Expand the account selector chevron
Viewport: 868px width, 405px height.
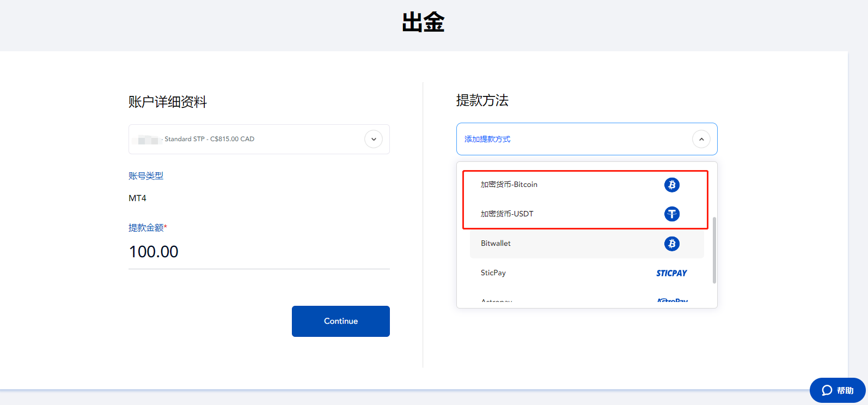tap(374, 139)
